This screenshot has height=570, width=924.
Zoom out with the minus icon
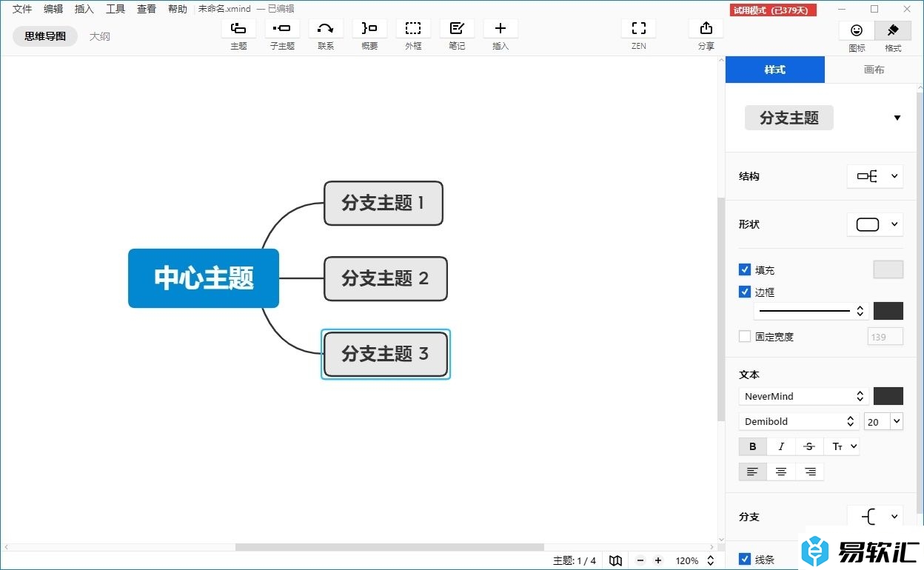(x=640, y=560)
